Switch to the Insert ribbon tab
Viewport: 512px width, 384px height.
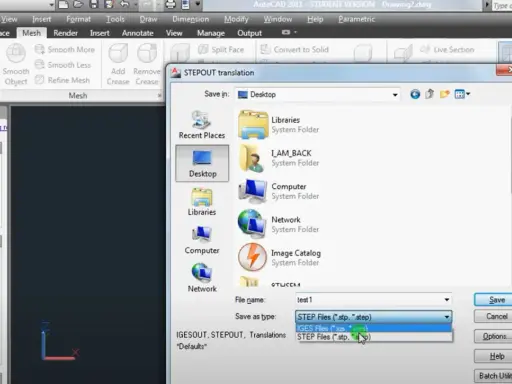coord(100,33)
